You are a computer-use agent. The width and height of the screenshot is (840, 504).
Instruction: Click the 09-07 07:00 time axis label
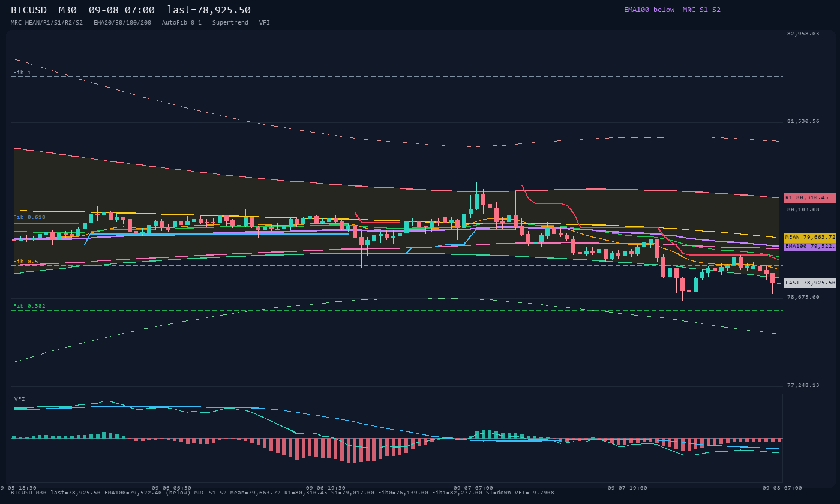coord(473,488)
